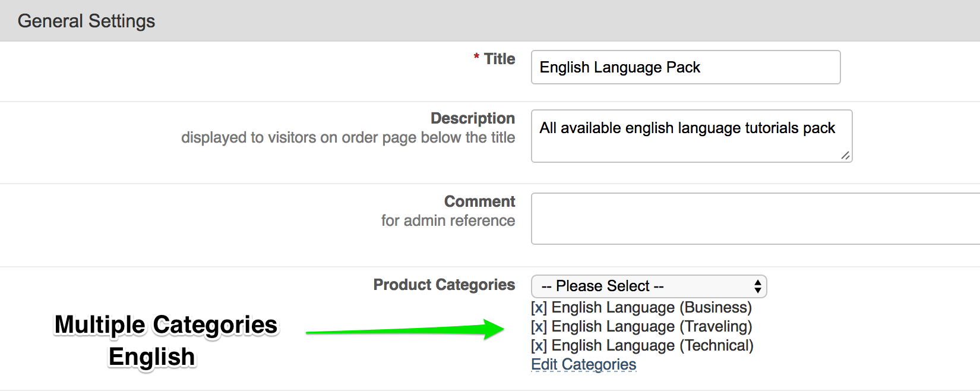Click the Description field label
The image size is (980, 391).
pyautogui.click(x=472, y=118)
